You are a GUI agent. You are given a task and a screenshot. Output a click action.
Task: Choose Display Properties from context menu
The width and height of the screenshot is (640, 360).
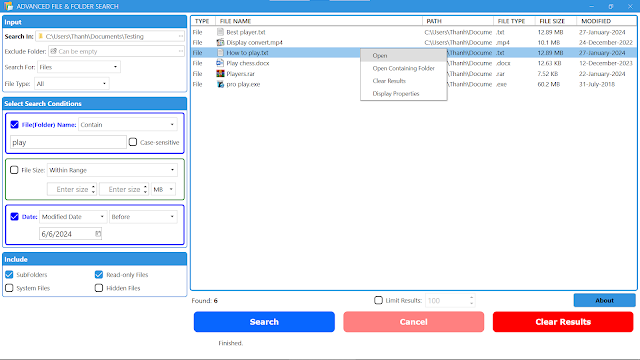(404, 93)
